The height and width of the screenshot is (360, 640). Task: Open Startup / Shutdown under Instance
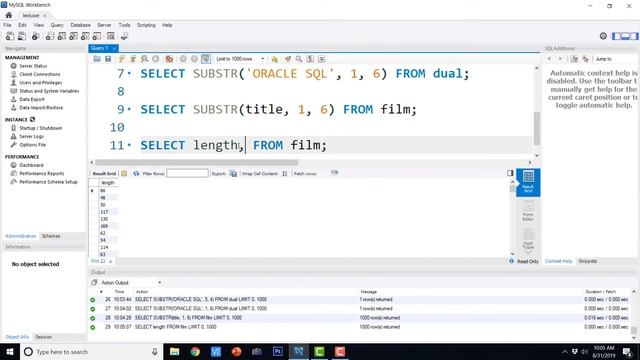tap(40, 128)
